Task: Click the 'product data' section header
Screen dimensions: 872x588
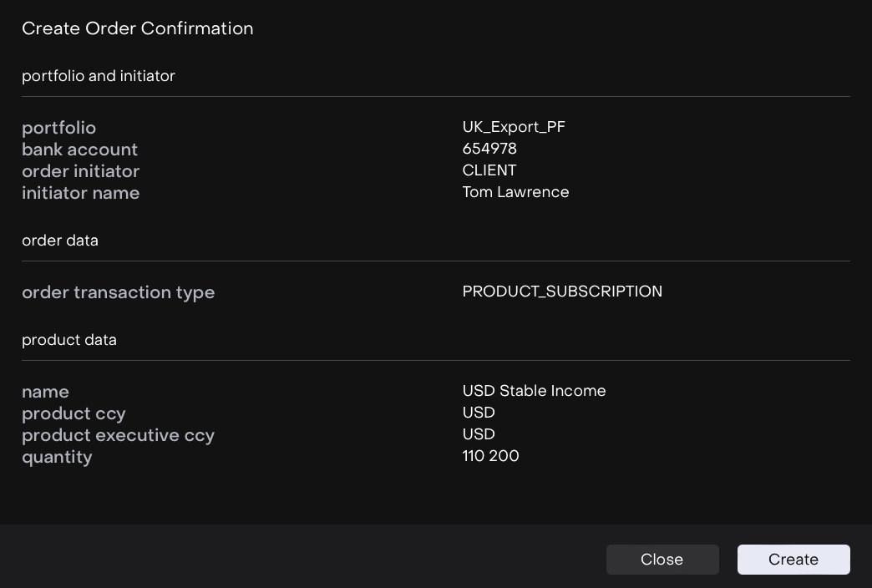Action: pyautogui.click(x=69, y=340)
